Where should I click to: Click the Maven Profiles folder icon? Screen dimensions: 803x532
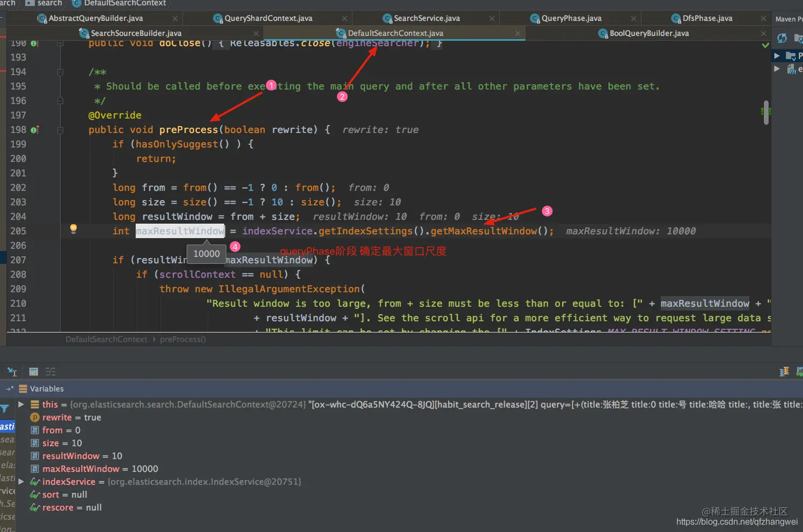790,56
